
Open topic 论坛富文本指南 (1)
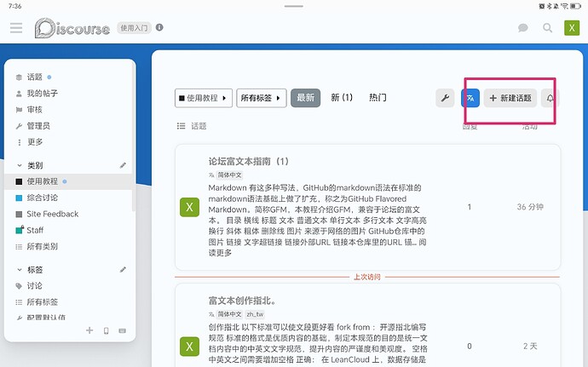pyautogui.click(x=249, y=162)
